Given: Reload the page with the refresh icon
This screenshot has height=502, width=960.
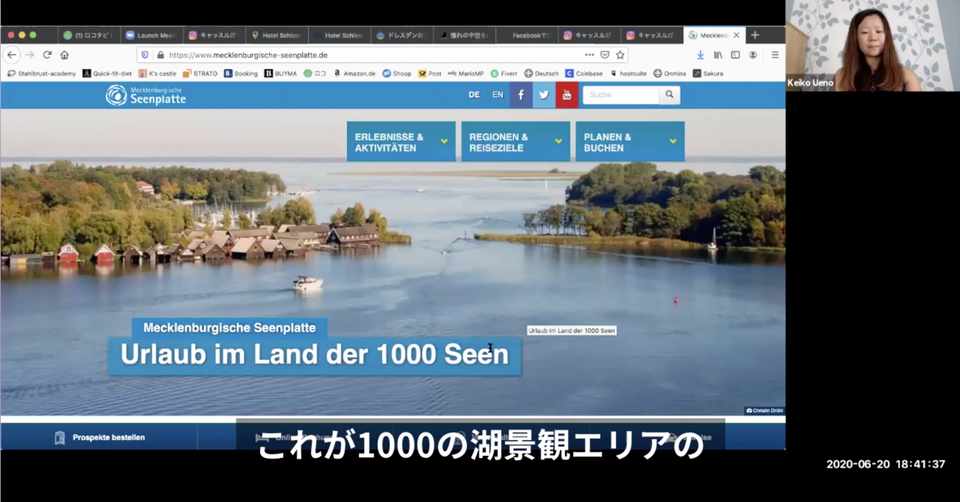Looking at the screenshot, I should coord(47,54).
